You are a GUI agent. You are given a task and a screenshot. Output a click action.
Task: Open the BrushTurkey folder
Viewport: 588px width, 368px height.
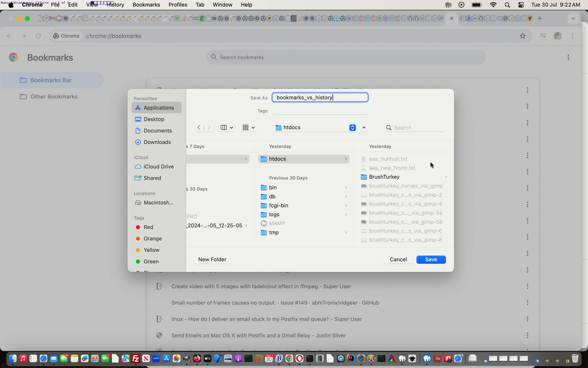[x=404, y=177]
